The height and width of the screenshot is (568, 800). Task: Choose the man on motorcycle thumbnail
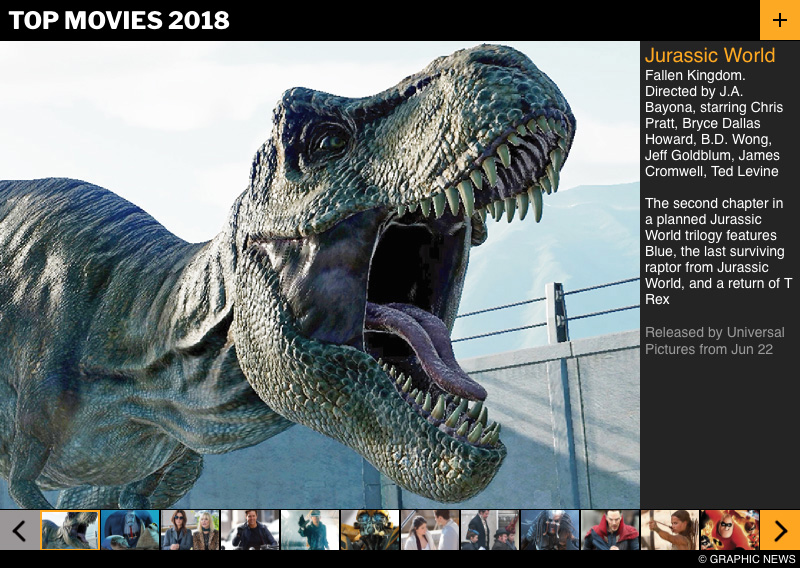pos(250,530)
